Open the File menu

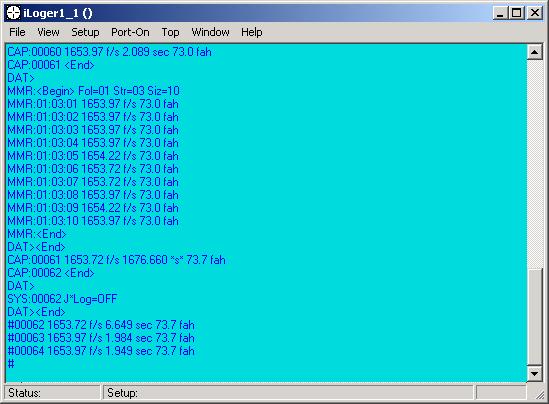point(17,32)
